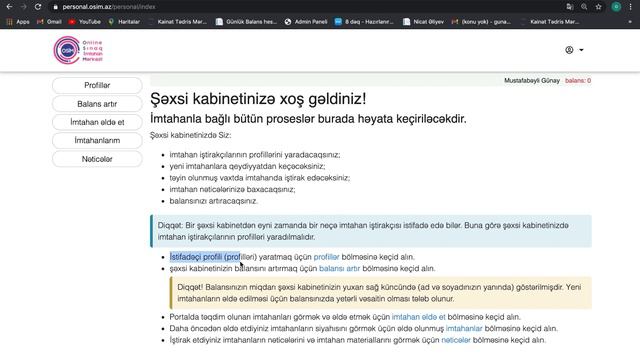Image resolution: width=640 pixels, height=360 pixels.
Task: Open the Nicat Əliyev bookmark
Action: (x=423, y=22)
